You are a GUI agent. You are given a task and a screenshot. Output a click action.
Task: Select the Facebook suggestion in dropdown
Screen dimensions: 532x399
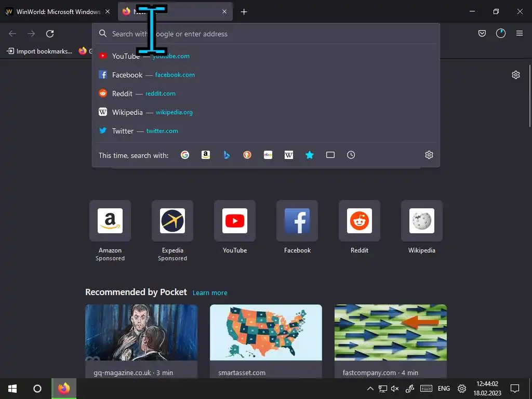click(x=266, y=75)
